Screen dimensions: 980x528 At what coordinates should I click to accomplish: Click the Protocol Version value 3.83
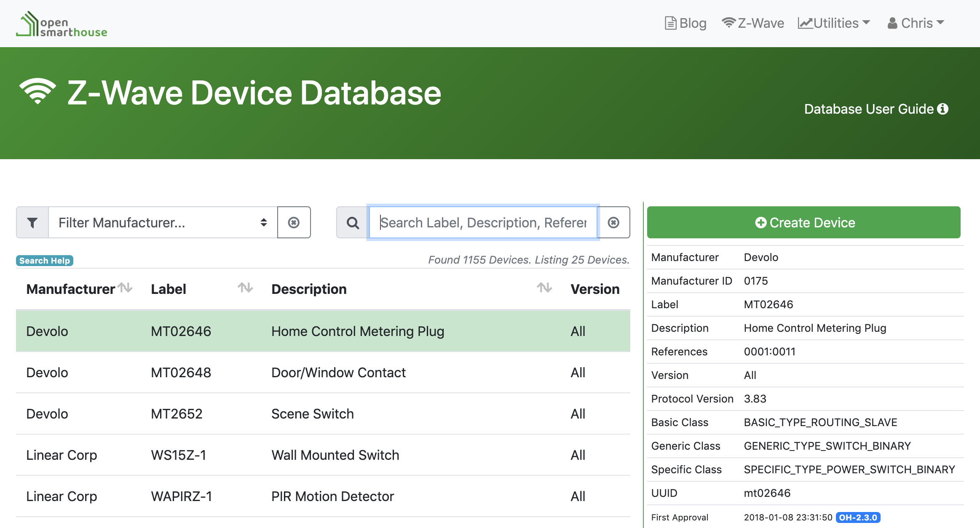pos(755,399)
